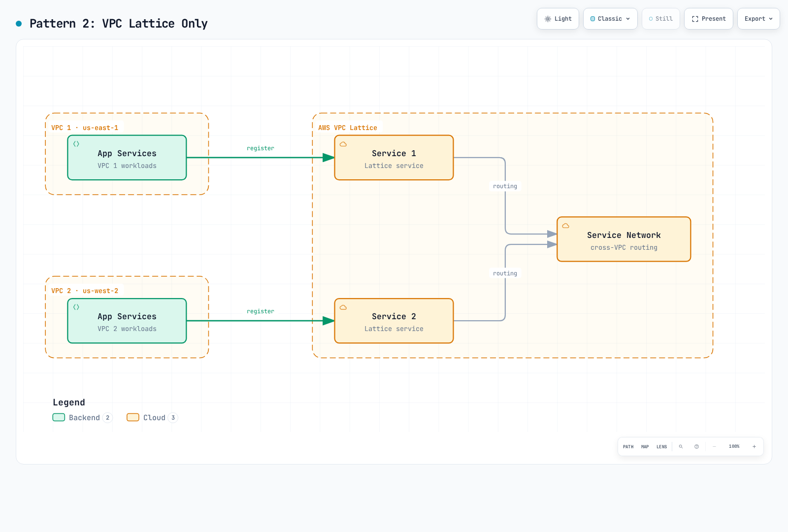Screen dimensions: 788x532
Task: Select the Service 1 Lattice service node
Action: pyautogui.click(x=394, y=158)
